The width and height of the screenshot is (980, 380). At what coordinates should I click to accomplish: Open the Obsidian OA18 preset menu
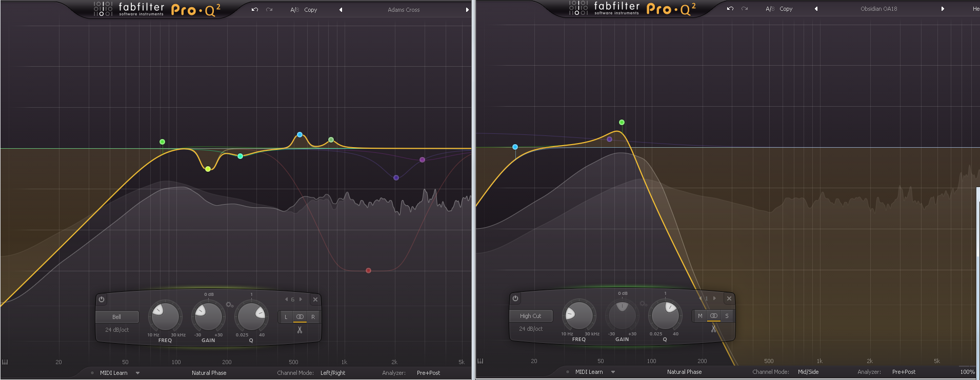[x=879, y=9]
